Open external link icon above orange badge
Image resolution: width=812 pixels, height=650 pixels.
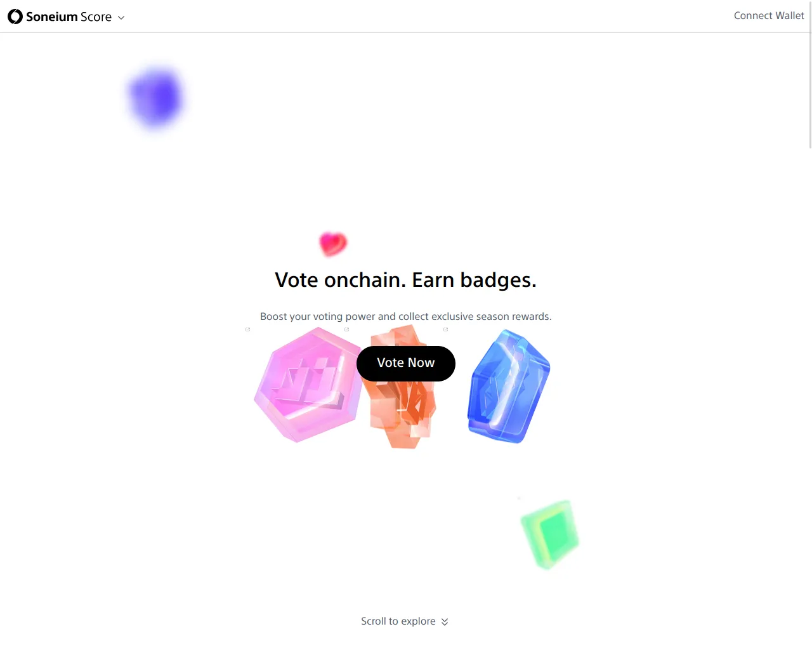346,329
